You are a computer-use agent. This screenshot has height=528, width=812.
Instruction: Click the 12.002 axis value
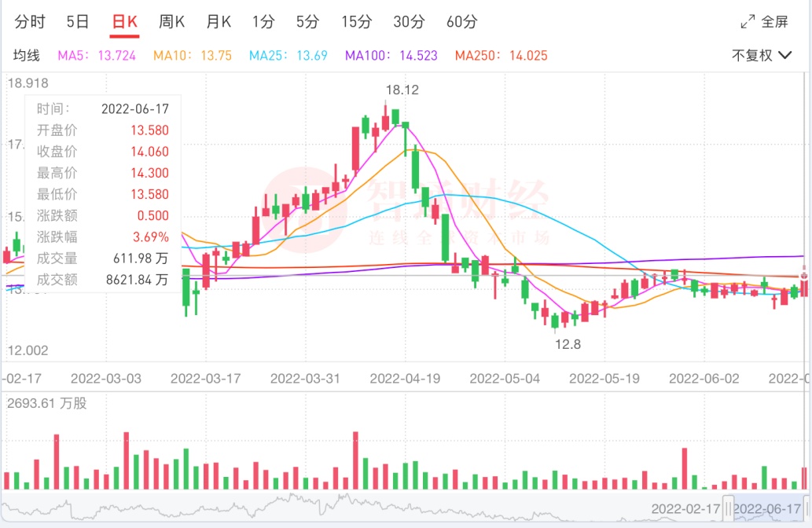28,350
